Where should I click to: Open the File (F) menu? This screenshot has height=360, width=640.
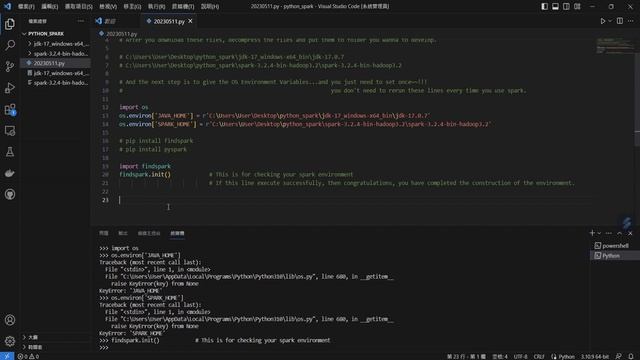tap(26, 7)
